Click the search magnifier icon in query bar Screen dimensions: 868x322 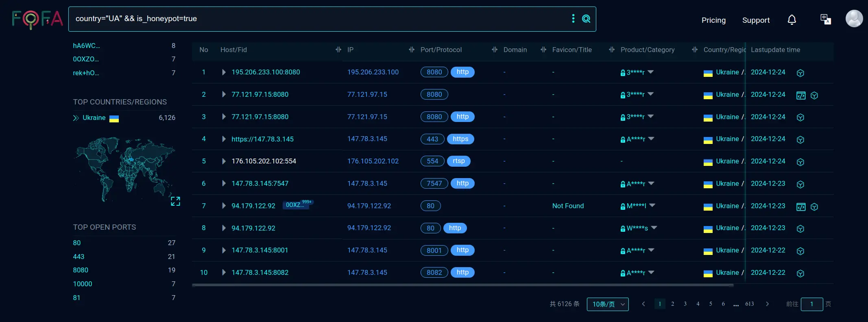pyautogui.click(x=586, y=19)
